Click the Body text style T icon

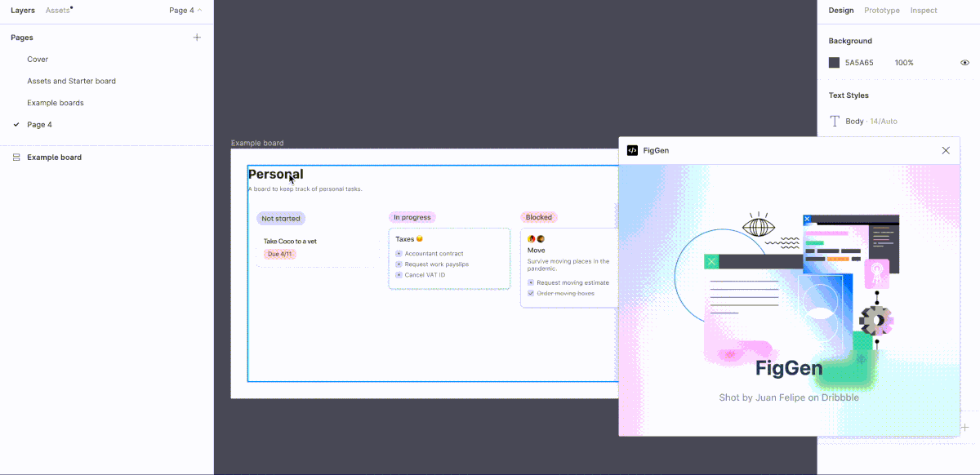pos(835,121)
